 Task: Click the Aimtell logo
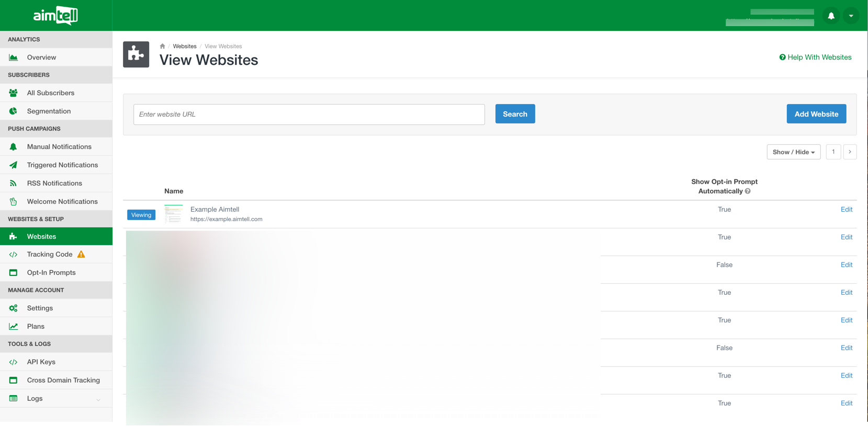[x=55, y=16]
